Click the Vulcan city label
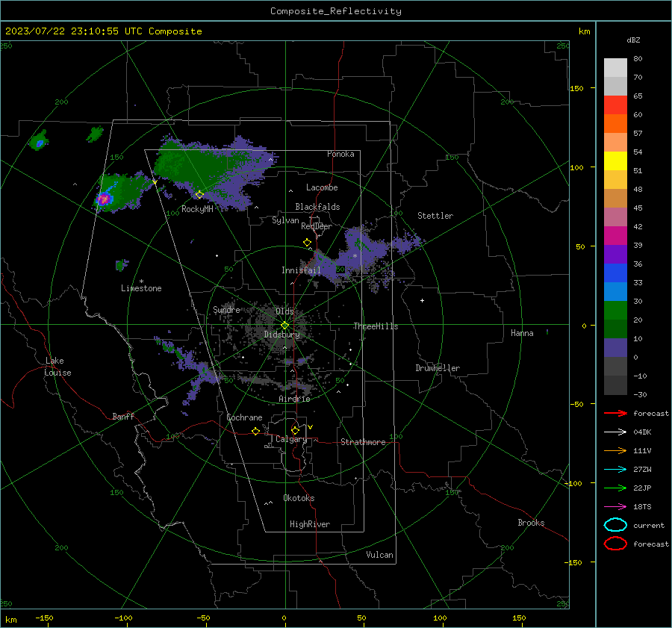The width and height of the screenshot is (672, 628). click(x=380, y=555)
